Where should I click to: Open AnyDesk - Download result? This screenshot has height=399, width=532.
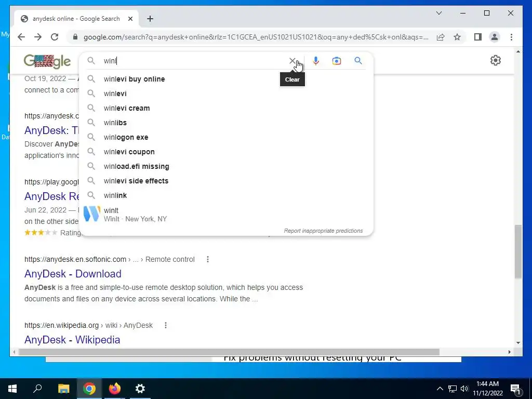pyautogui.click(x=73, y=274)
